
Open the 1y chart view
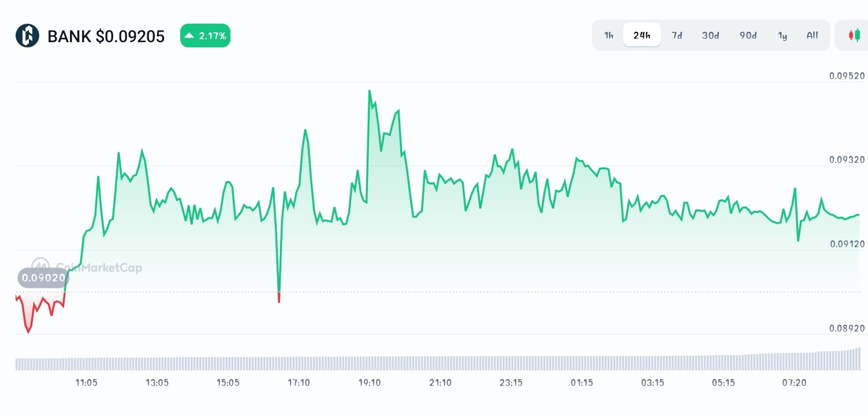click(x=783, y=35)
